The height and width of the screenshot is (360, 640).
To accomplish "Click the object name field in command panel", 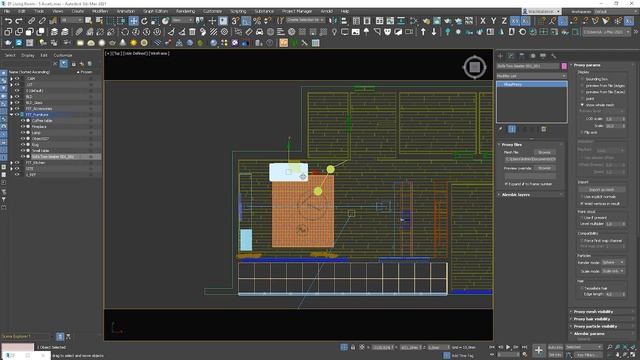I will click(x=528, y=66).
